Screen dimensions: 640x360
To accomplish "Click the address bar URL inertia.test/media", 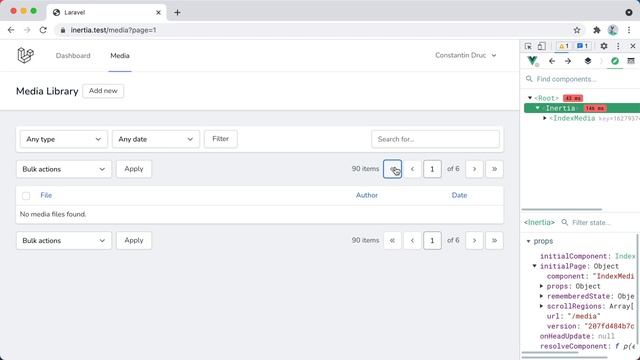I will click(113, 30).
